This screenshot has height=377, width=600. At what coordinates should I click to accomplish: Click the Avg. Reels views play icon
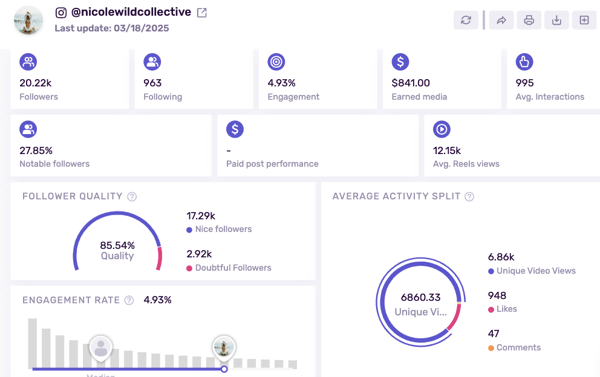442,129
